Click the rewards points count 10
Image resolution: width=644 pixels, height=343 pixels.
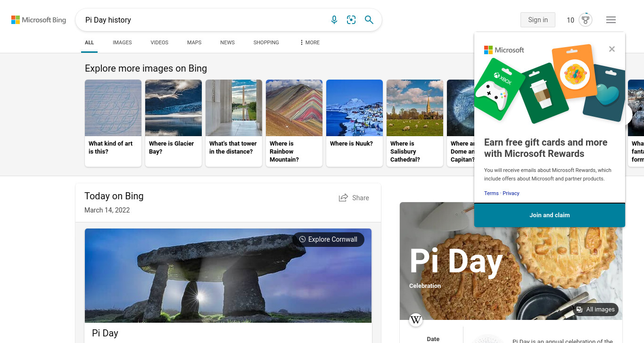tap(570, 20)
